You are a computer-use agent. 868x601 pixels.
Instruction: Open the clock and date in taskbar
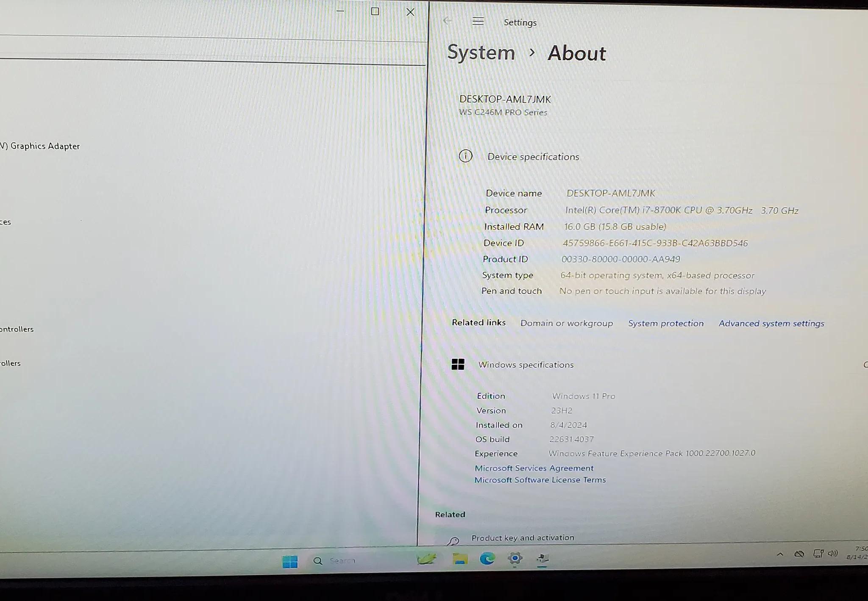pyautogui.click(x=857, y=553)
